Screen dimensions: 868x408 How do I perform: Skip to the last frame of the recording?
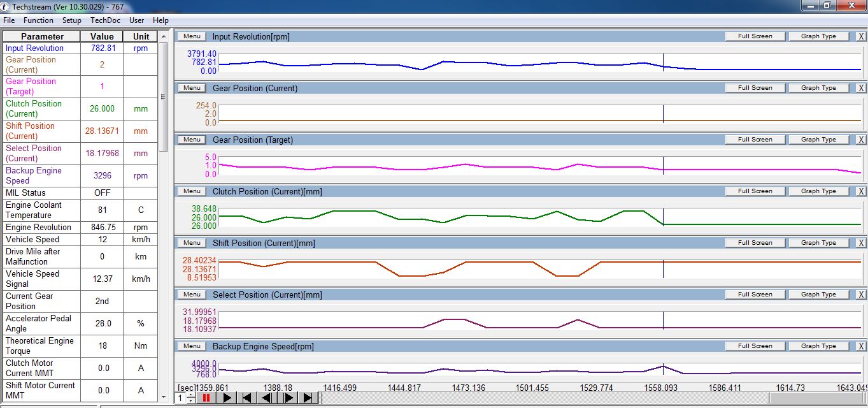pyautogui.click(x=308, y=398)
